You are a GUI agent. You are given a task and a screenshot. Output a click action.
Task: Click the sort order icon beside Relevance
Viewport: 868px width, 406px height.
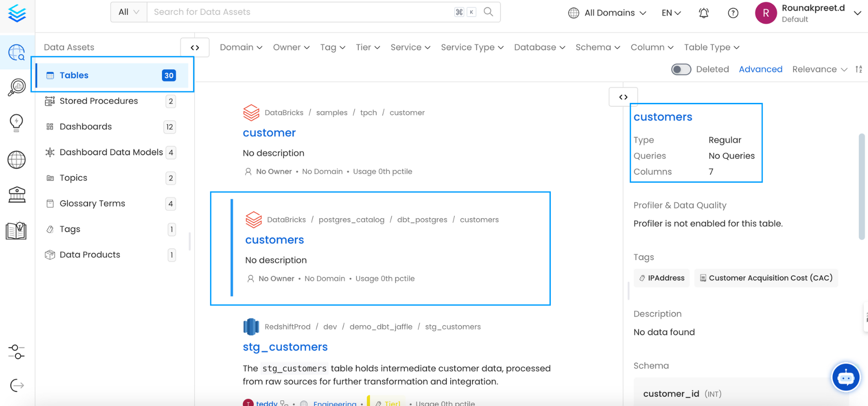point(859,69)
